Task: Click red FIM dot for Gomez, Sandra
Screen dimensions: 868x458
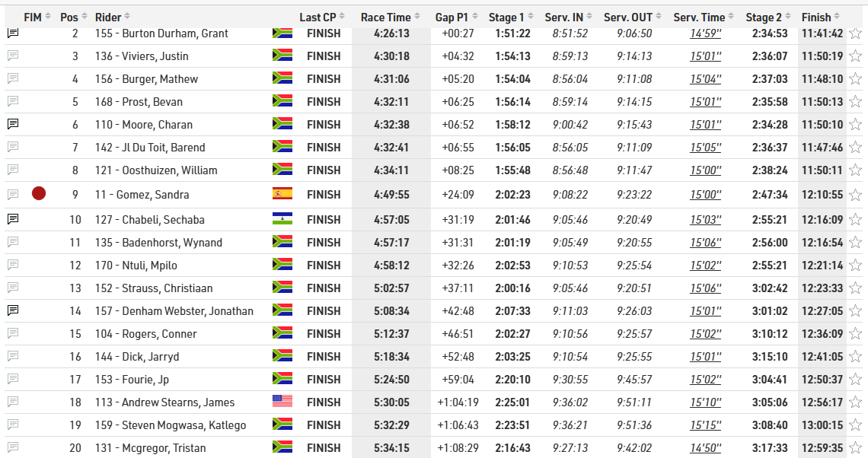Action: coord(39,194)
